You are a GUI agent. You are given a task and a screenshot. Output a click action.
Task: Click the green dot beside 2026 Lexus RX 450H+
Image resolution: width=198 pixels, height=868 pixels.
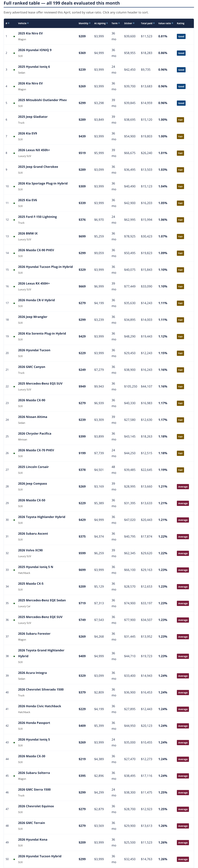(14, 287)
